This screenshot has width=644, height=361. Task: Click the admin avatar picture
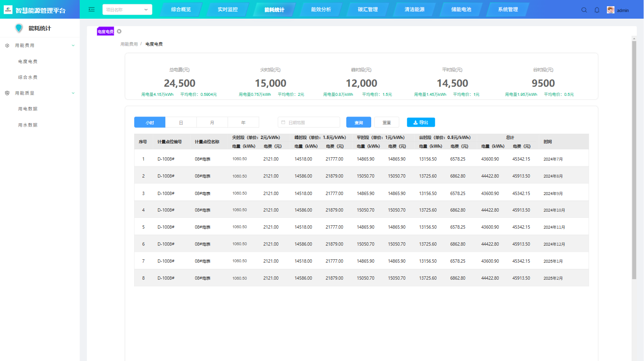pyautogui.click(x=610, y=10)
